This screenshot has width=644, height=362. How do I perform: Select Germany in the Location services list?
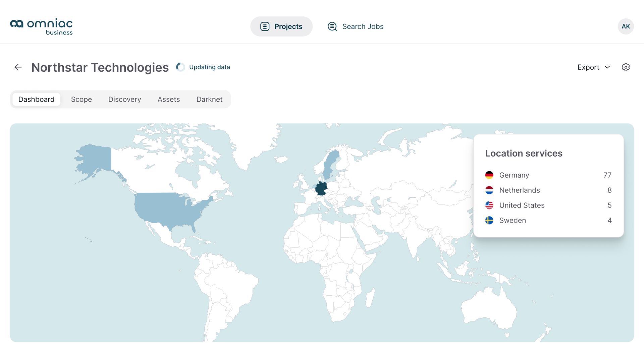548,175
